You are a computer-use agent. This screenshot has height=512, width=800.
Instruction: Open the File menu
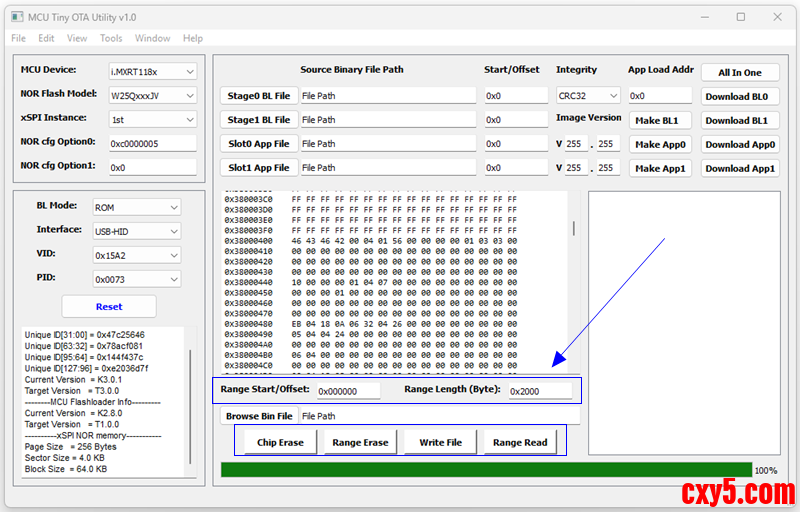coord(18,38)
